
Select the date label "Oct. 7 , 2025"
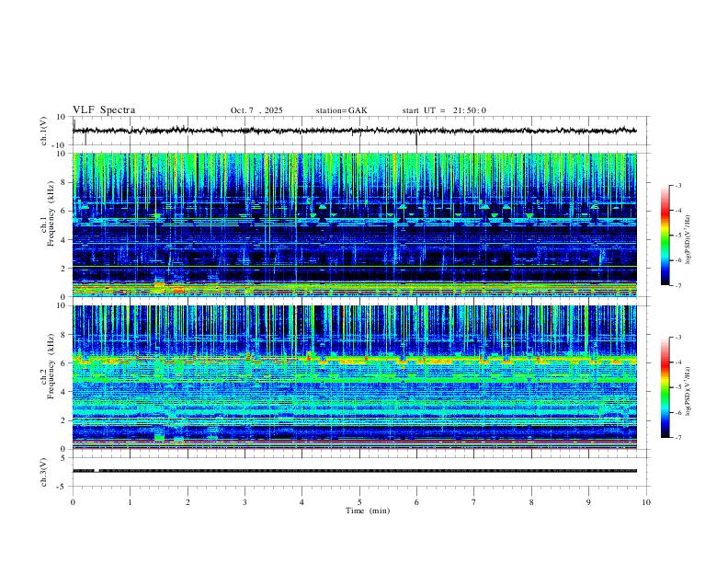256,110
